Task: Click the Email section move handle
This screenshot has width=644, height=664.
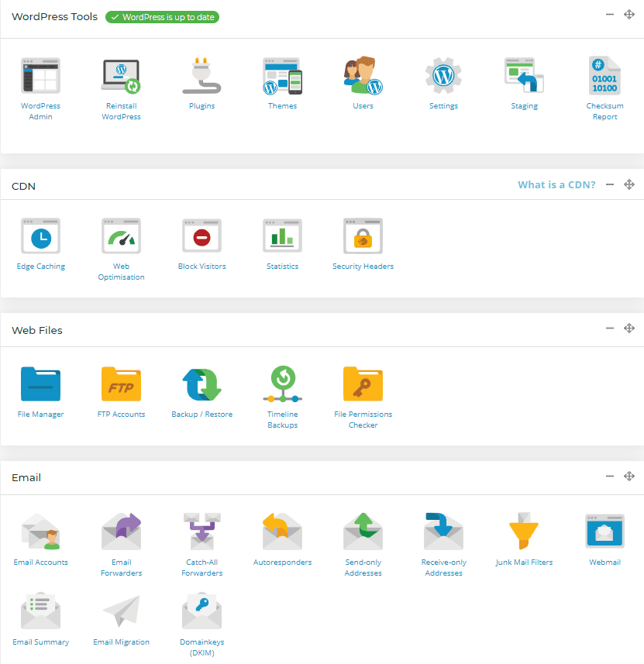Action: [629, 476]
